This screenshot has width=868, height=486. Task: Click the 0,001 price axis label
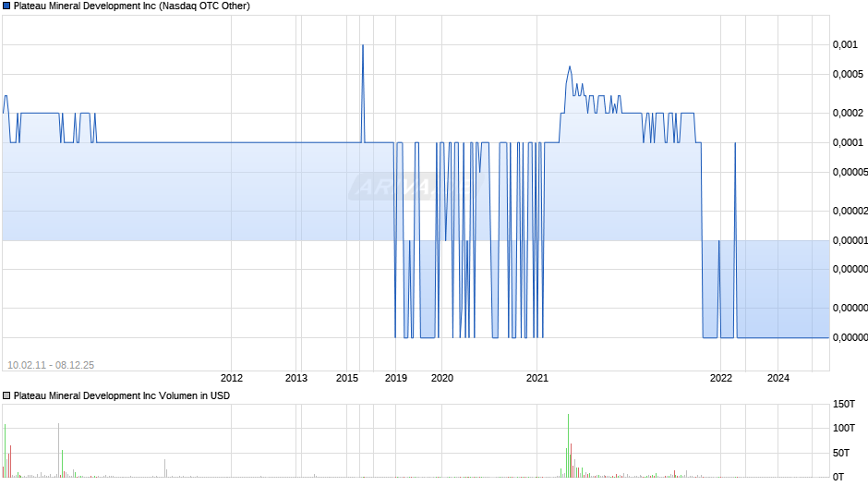pos(845,45)
